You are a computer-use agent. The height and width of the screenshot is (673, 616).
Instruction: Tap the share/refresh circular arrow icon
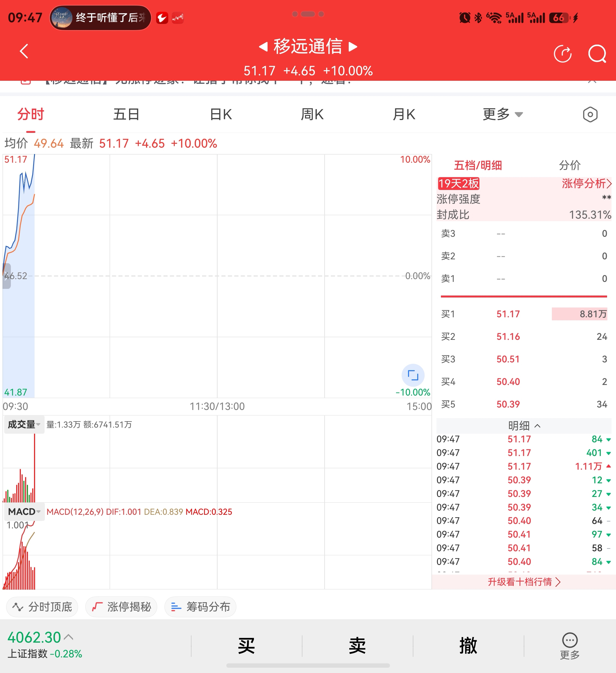pos(562,53)
